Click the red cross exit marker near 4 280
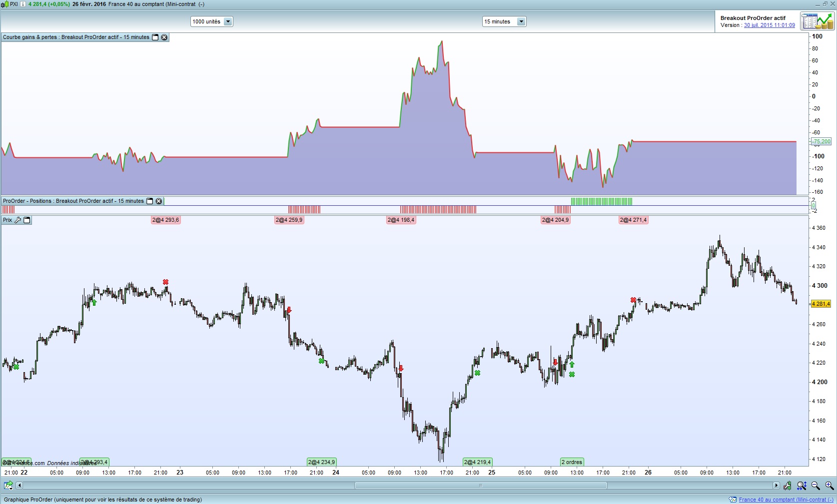 [x=634, y=300]
